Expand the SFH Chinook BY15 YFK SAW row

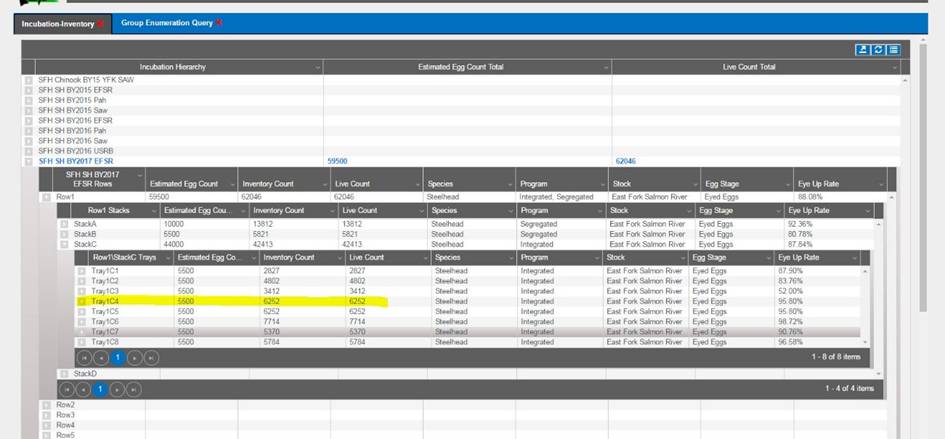29,78
